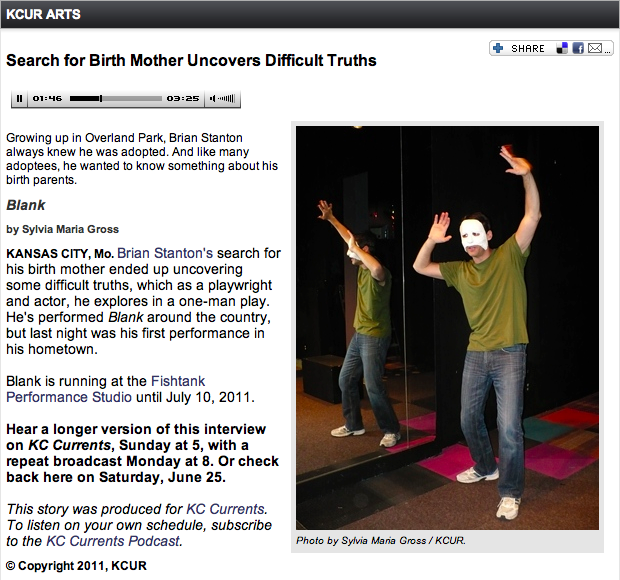Follow the KC Currents link

[x=227, y=509]
